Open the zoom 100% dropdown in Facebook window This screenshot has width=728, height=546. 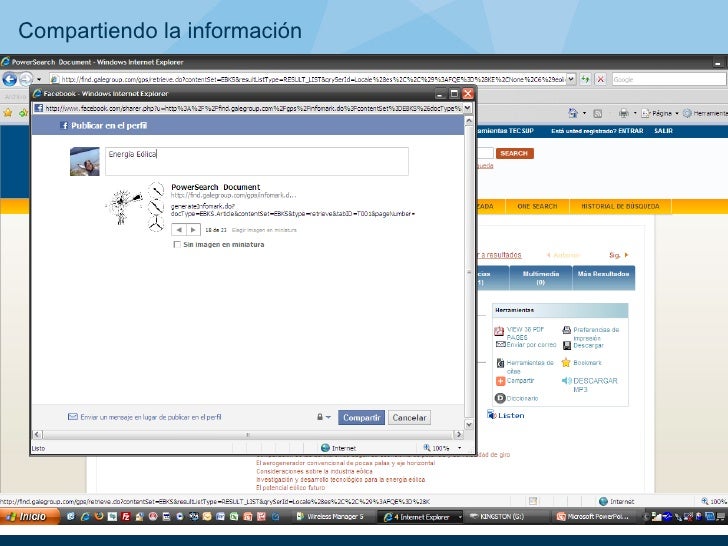(x=460, y=448)
